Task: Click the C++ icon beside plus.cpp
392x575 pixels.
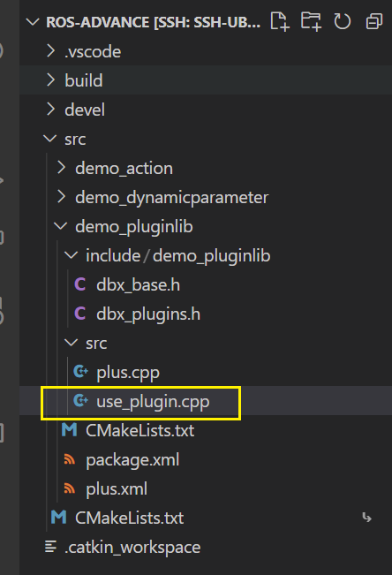Action: tap(80, 372)
